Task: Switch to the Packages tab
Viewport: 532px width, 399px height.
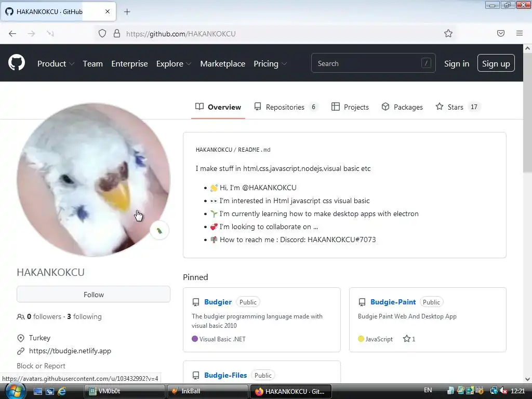Action: click(x=402, y=107)
